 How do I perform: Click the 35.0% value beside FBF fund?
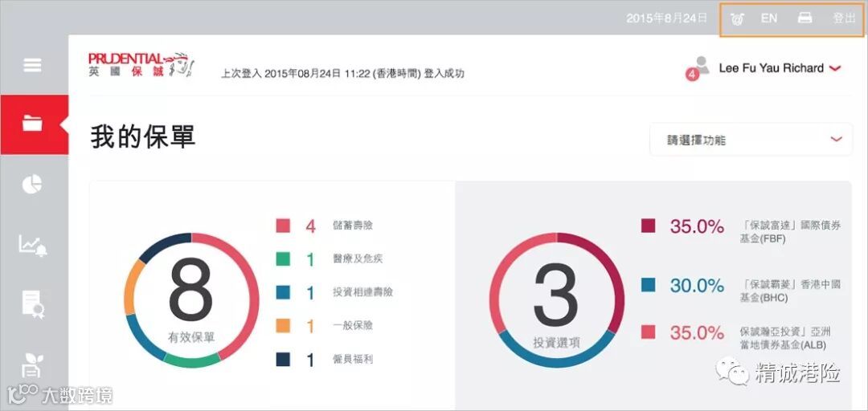point(697,226)
